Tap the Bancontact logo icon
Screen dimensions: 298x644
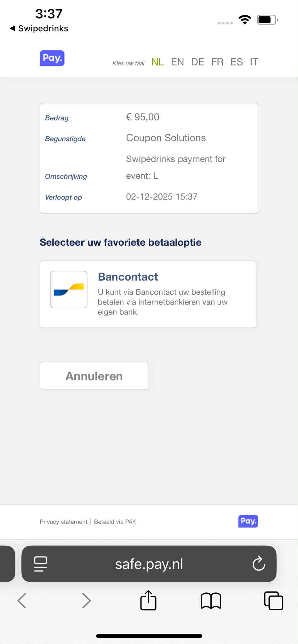(x=69, y=289)
